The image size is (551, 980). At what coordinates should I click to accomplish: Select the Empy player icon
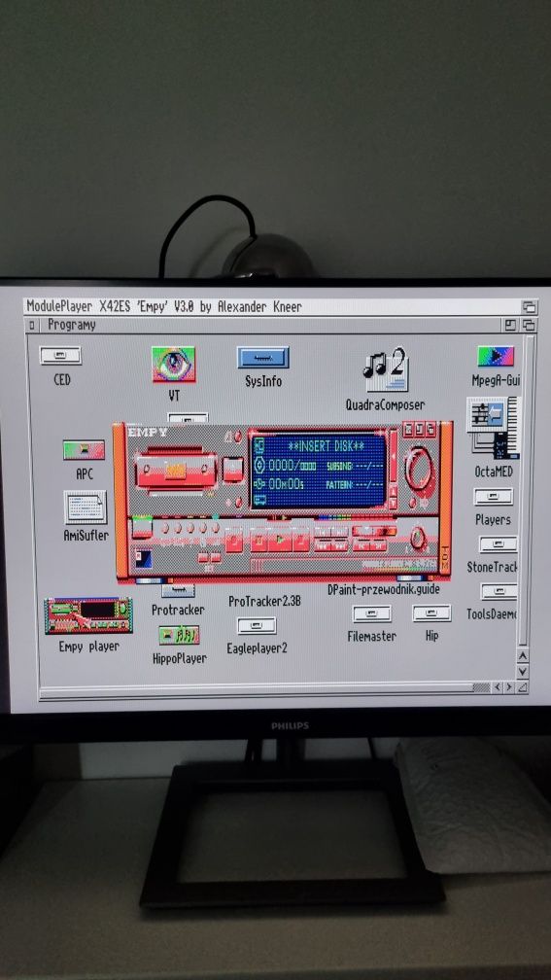click(88, 615)
